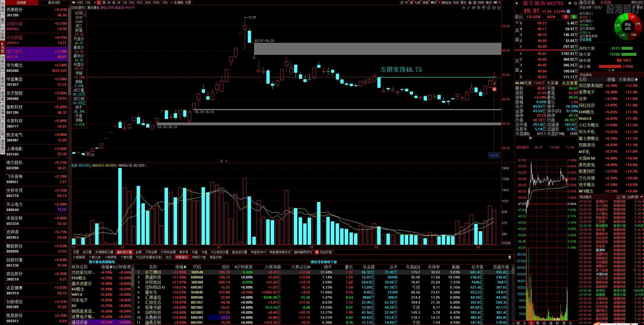Click the 净特大单 green bar
The image size is (644, 325).
coord(627,48)
